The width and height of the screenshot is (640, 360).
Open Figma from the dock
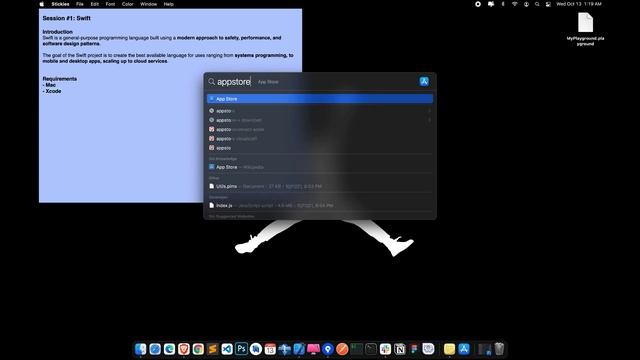pos(414,349)
